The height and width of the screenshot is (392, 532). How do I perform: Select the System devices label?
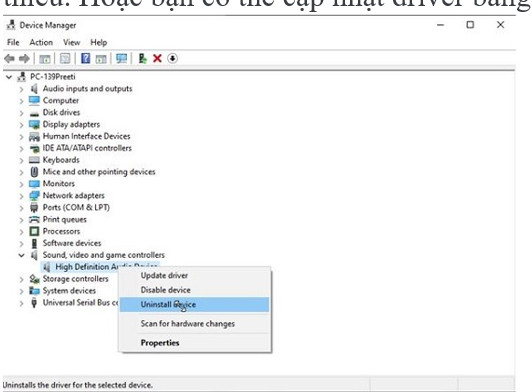tap(69, 291)
